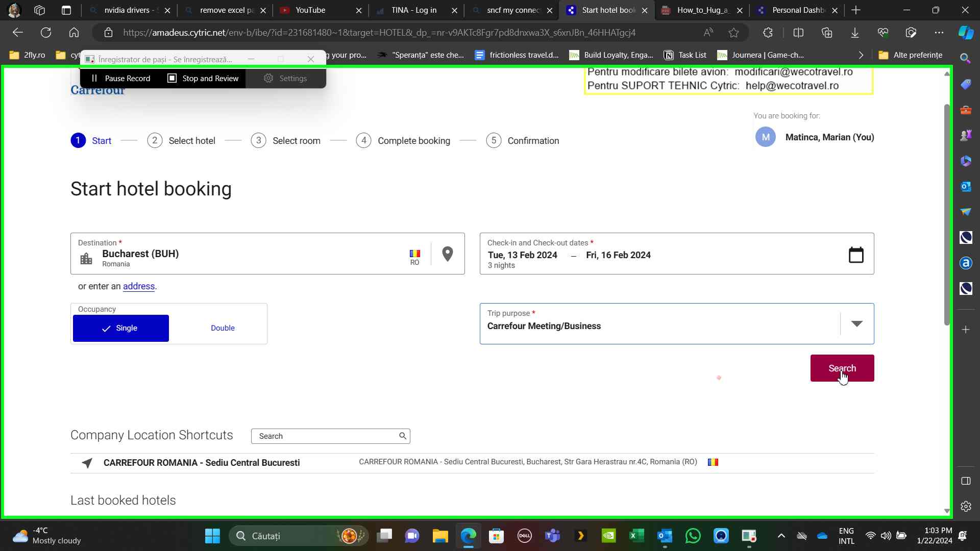The height and width of the screenshot is (551, 980).
Task: Click the Matinca, Marian traveler avatar
Action: tap(766, 137)
